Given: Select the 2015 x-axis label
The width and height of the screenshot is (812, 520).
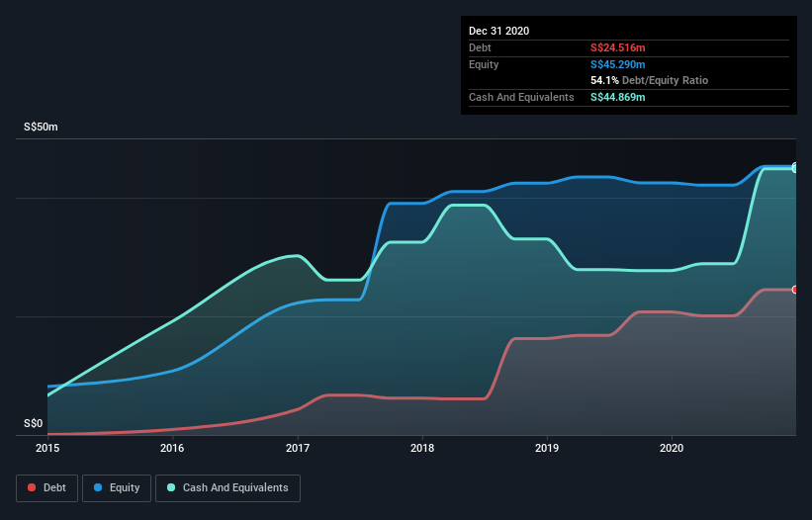Looking at the screenshot, I should pos(47,448).
